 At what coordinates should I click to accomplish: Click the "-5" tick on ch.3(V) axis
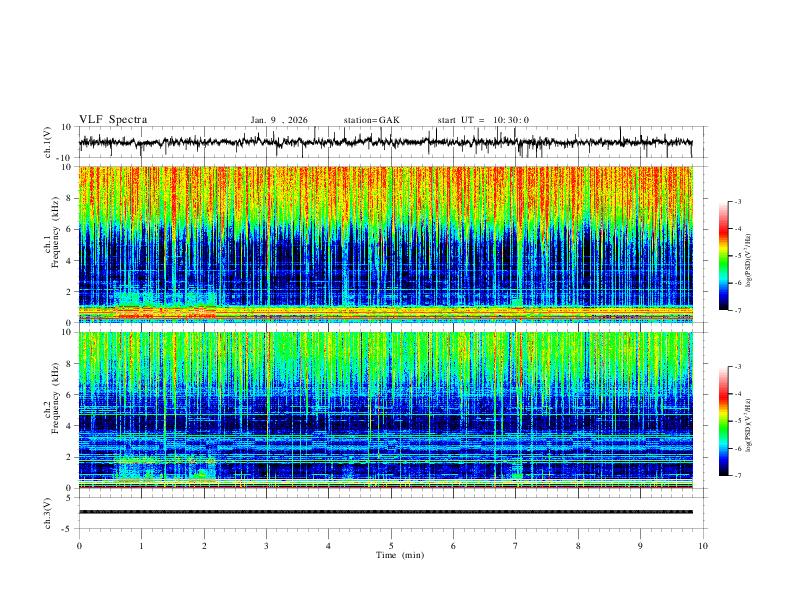click(67, 529)
